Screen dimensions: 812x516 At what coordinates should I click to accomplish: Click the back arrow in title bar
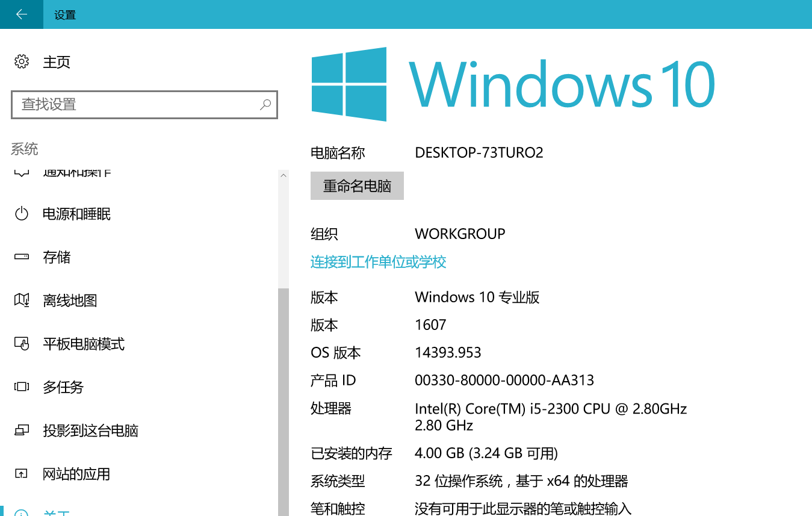tap(20, 14)
